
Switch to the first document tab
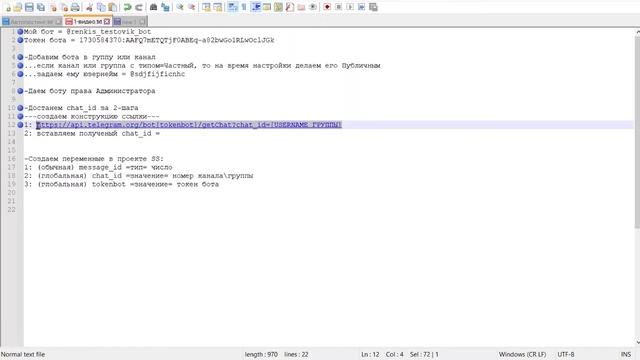click(32, 22)
